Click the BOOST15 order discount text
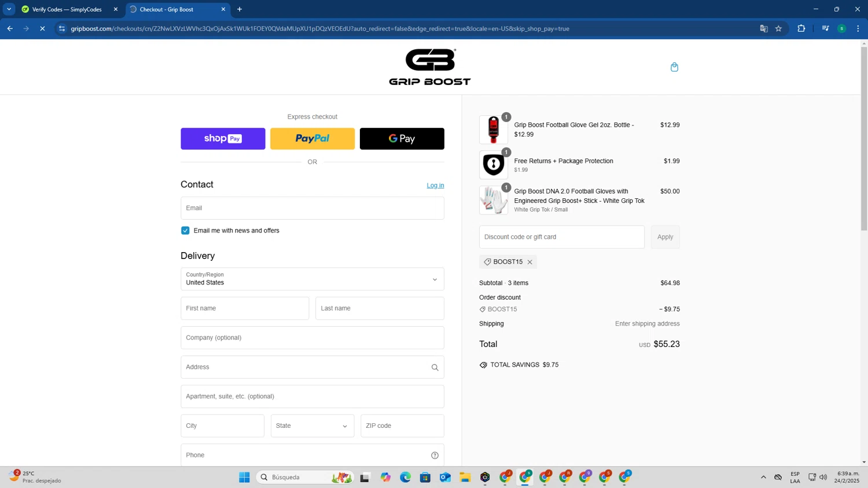Image resolution: width=868 pixels, height=488 pixels. click(502, 309)
